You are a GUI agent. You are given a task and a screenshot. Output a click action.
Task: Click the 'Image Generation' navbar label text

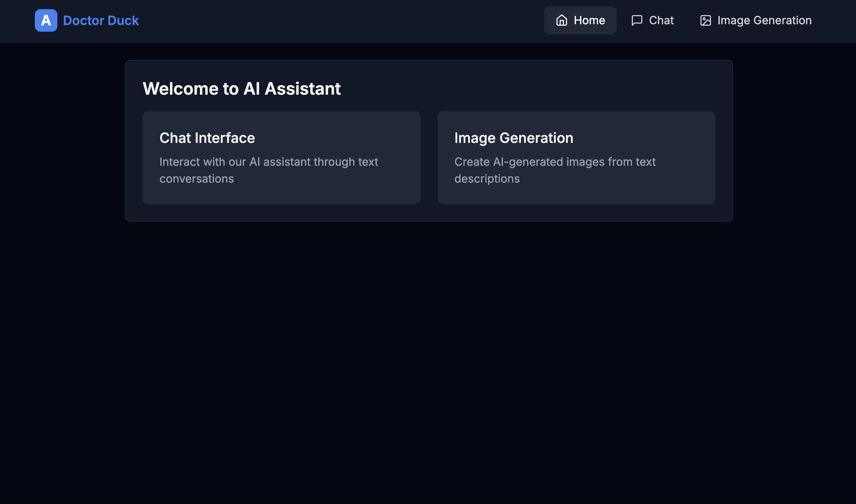click(x=764, y=20)
